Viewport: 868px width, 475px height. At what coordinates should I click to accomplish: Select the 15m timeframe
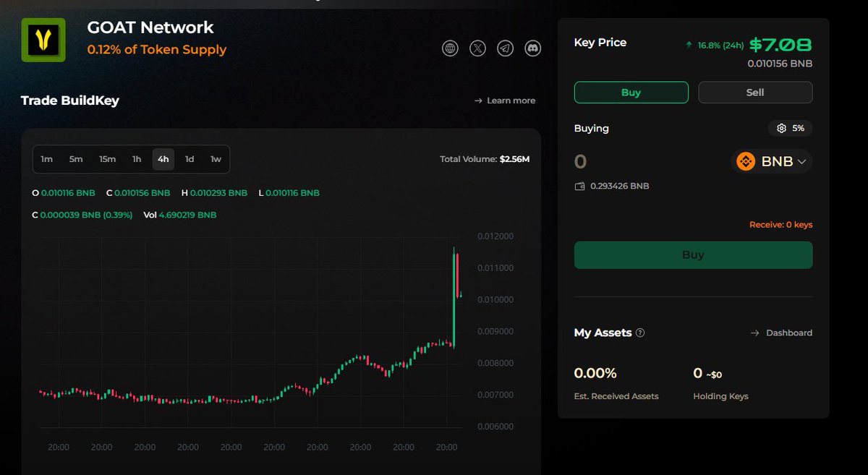point(108,159)
